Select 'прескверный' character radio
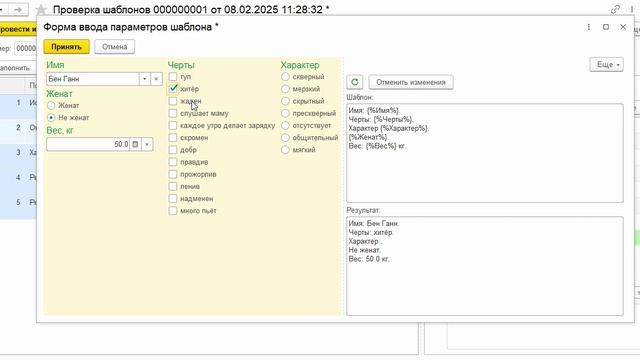Viewport: 640px width, 360px height. pyautogui.click(x=285, y=113)
